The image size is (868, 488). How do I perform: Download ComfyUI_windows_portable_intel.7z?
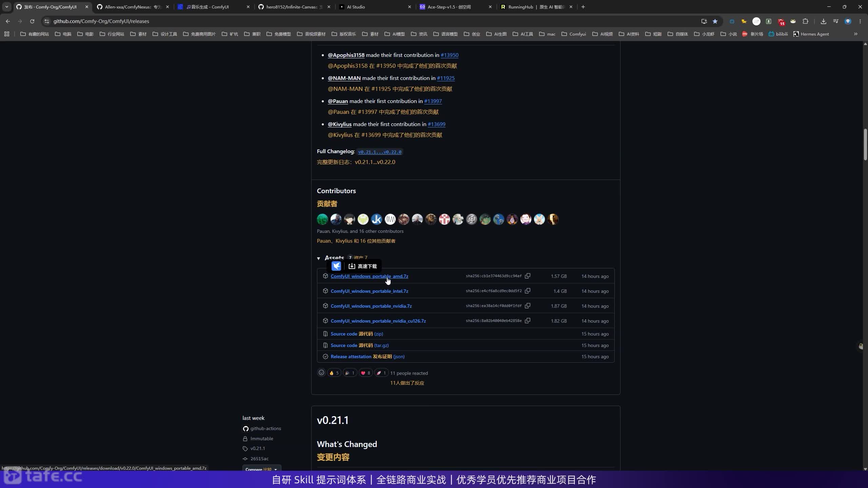click(369, 291)
